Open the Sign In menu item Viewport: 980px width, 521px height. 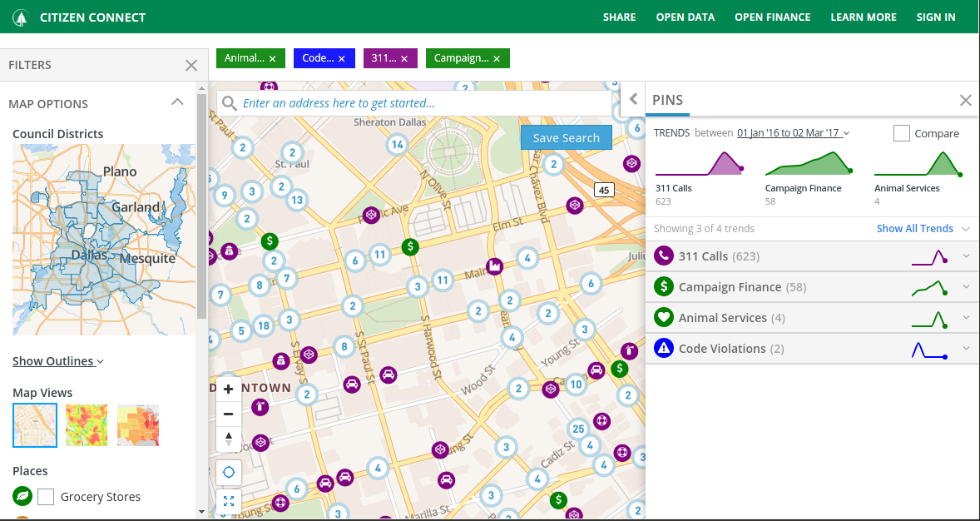point(936,17)
